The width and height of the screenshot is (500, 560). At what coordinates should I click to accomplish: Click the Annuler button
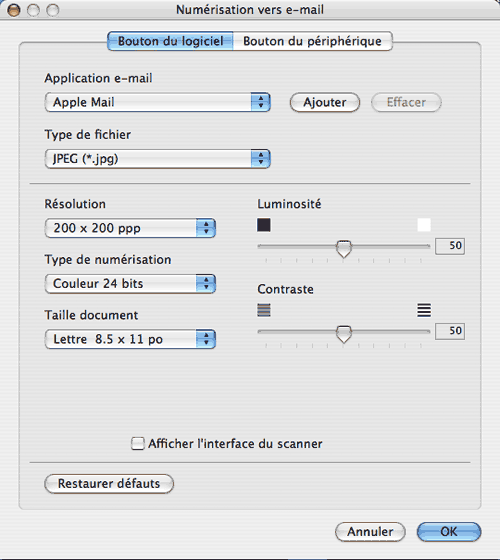[370, 532]
